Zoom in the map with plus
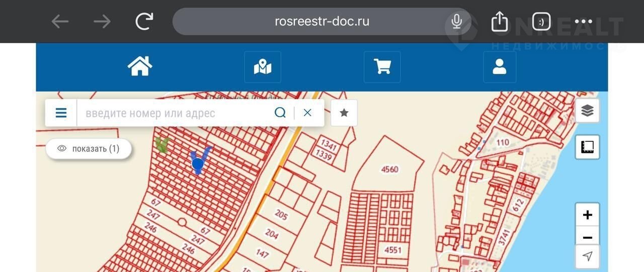The image size is (644, 272). pyautogui.click(x=587, y=215)
